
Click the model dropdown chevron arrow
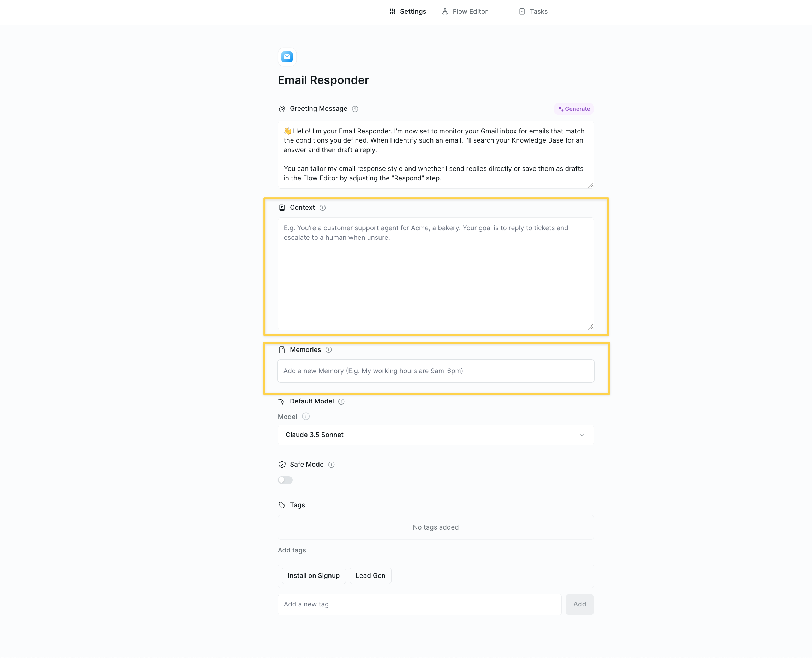581,435
